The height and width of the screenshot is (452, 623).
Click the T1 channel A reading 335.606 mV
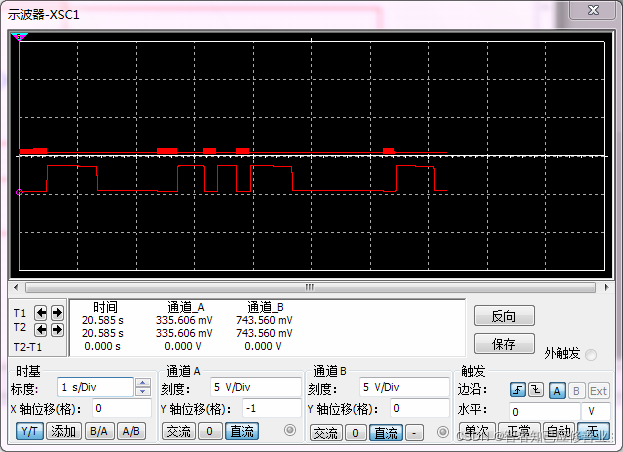(184, 320)
